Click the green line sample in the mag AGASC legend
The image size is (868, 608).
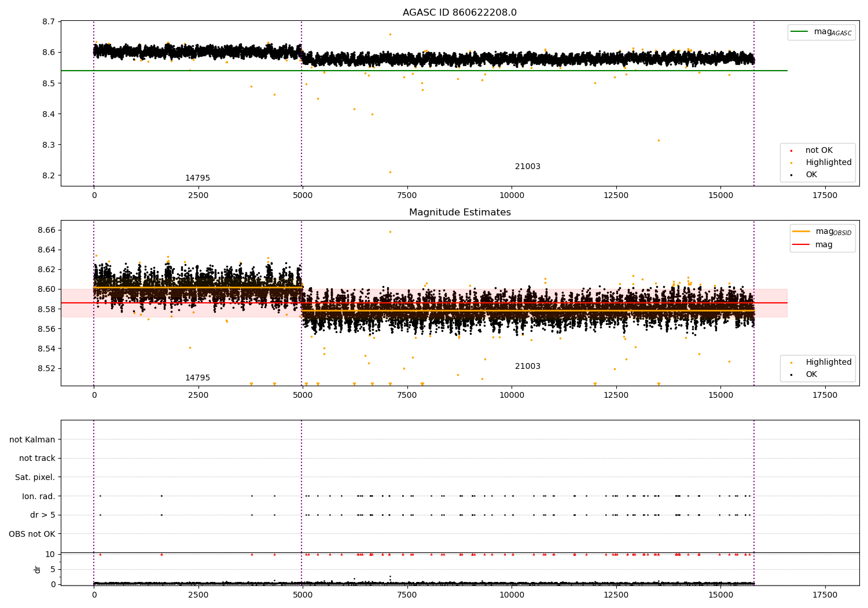(x=800, y=32)
